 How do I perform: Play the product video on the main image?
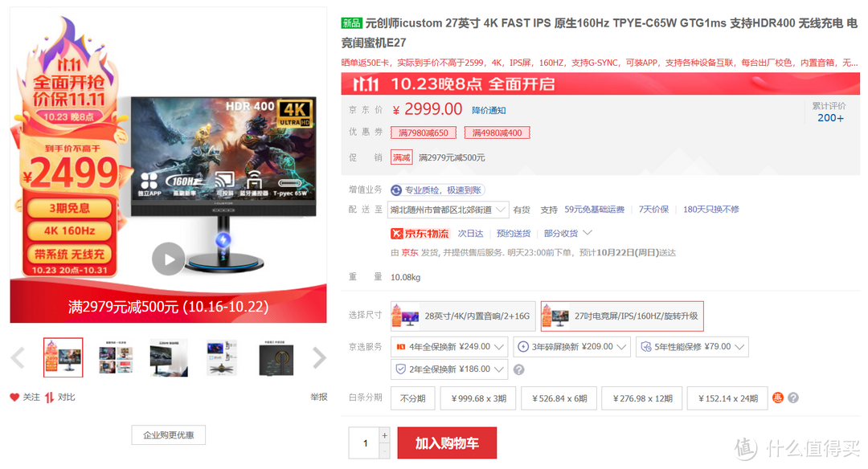click(x=168, y=259)
